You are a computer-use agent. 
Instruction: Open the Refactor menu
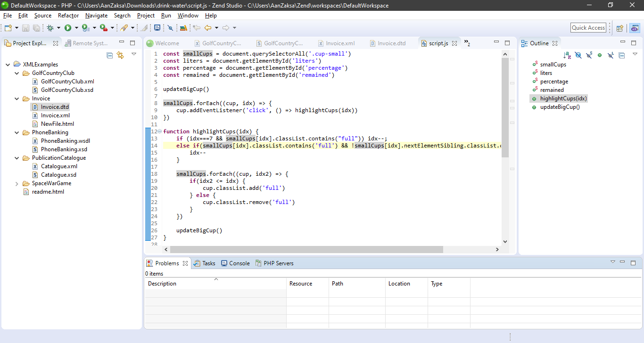[x=68, y=16]
